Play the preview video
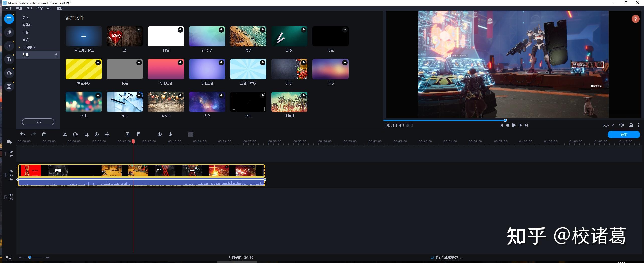The image size is (644, 263). (x=514, y=125)
